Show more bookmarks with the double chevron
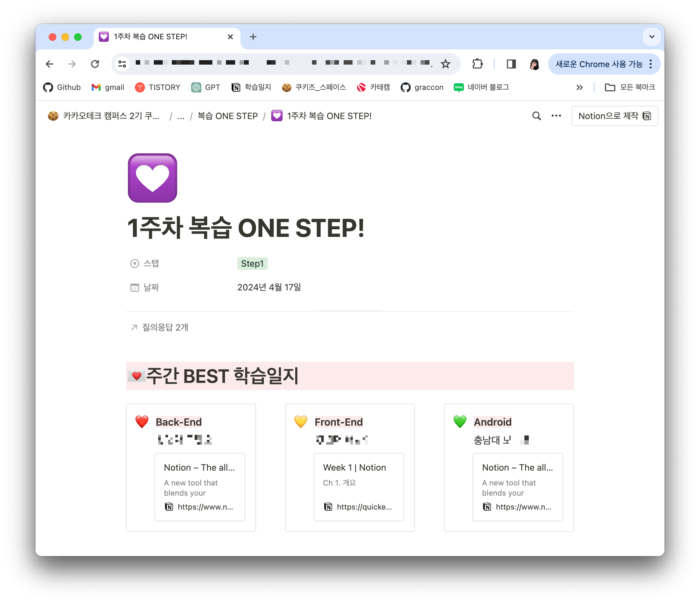 [580, 87]
